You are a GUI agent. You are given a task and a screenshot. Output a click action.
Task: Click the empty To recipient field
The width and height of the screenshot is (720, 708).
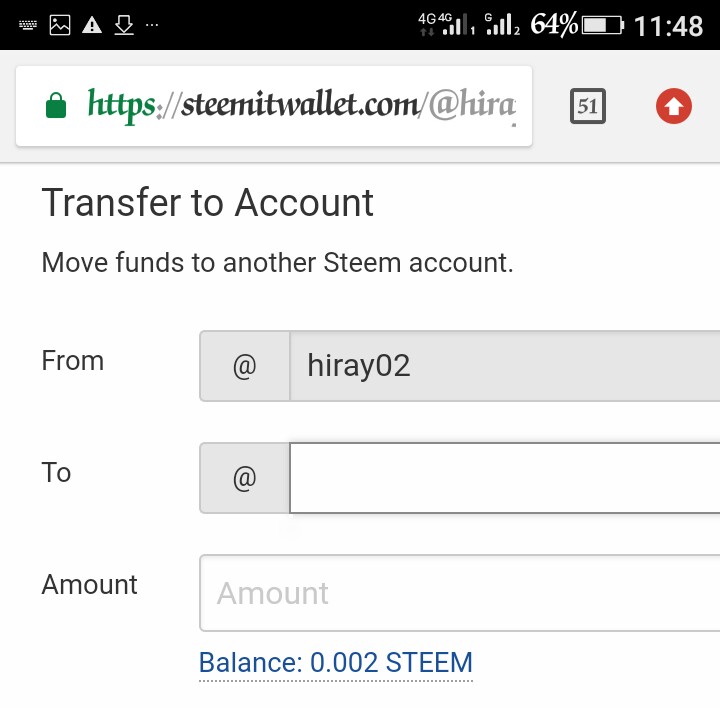(505, 478)
